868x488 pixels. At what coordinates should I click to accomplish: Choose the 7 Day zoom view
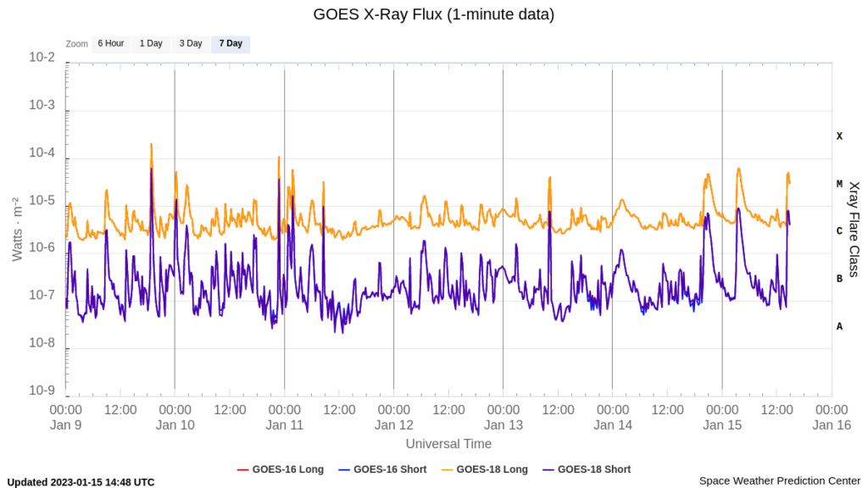[x=231, y=43]
